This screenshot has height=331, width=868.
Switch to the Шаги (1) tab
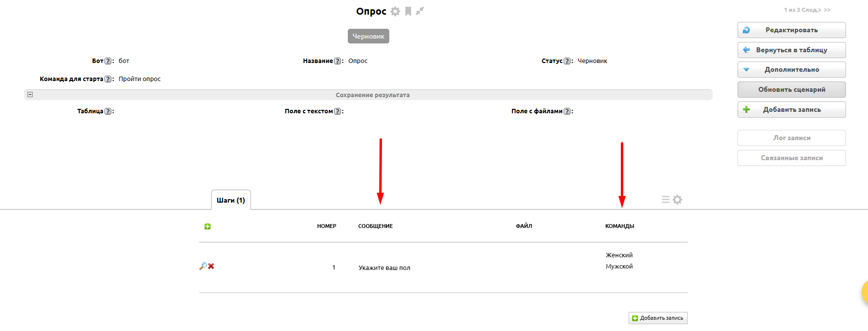point(231,200)
